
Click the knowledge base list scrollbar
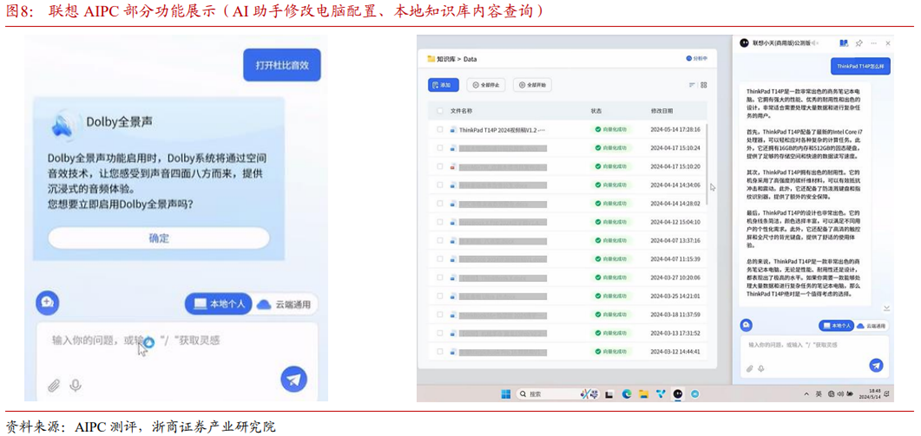click(x=707, y=163)
